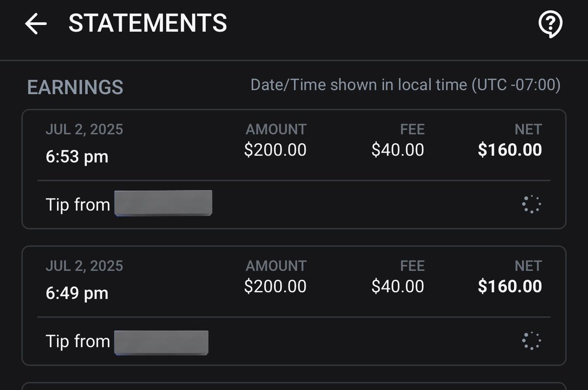Select the $200.00 amount on the 6:49 pm entry
Image resolution: width=588 pixels, height=390 pixels.
275,286
